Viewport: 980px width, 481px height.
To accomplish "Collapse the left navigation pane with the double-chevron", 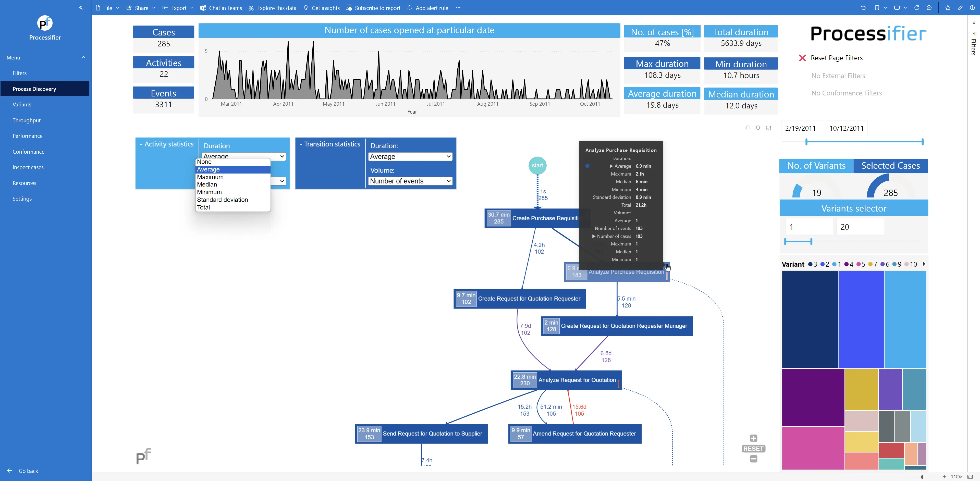I will click(x=81, y=8).
